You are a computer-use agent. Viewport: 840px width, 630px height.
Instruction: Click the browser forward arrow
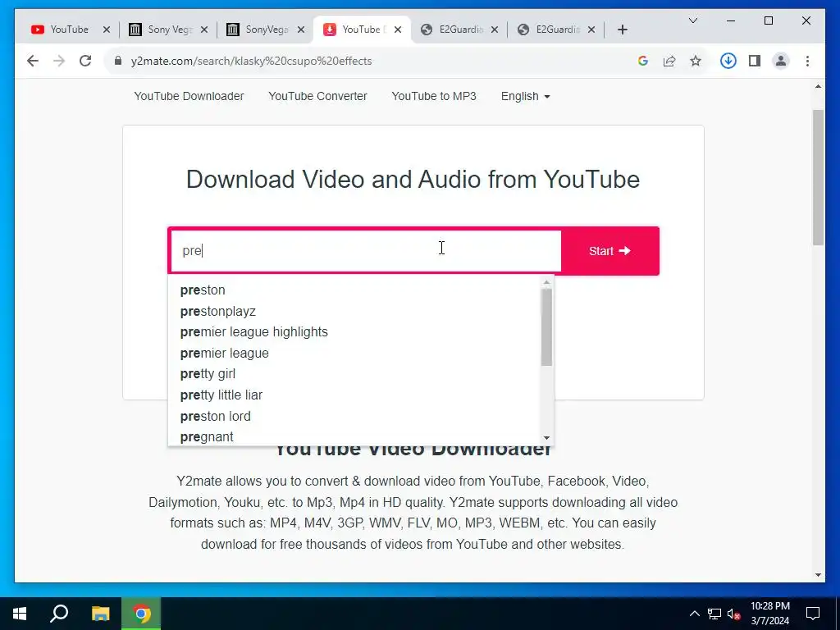[x=59, y=61]
